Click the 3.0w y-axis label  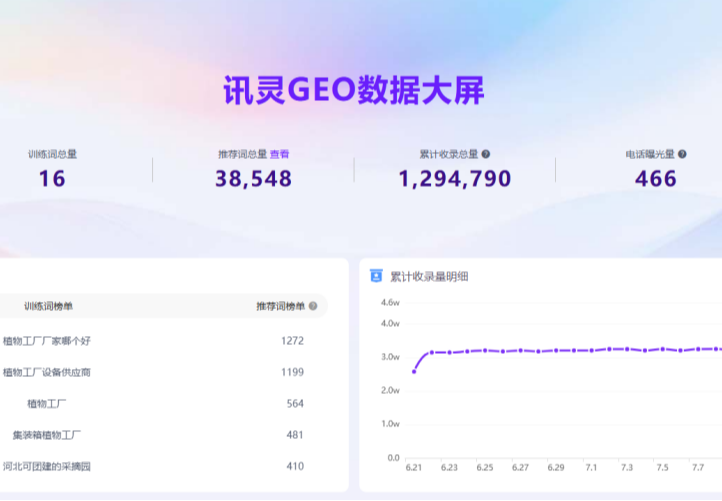click(390, 357)
